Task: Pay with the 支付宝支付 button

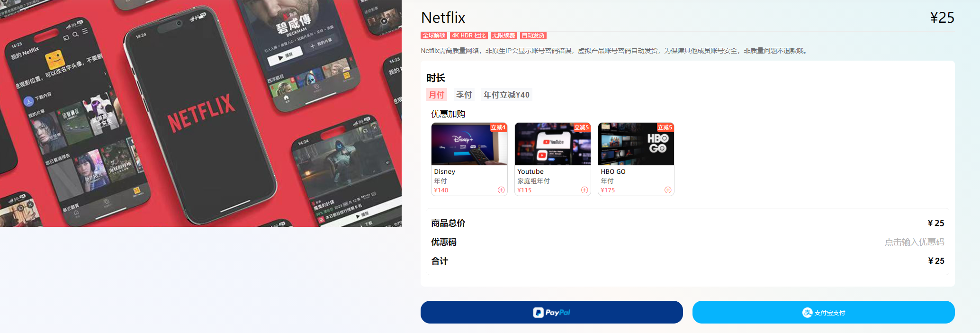Action: (x=824, y=312)
